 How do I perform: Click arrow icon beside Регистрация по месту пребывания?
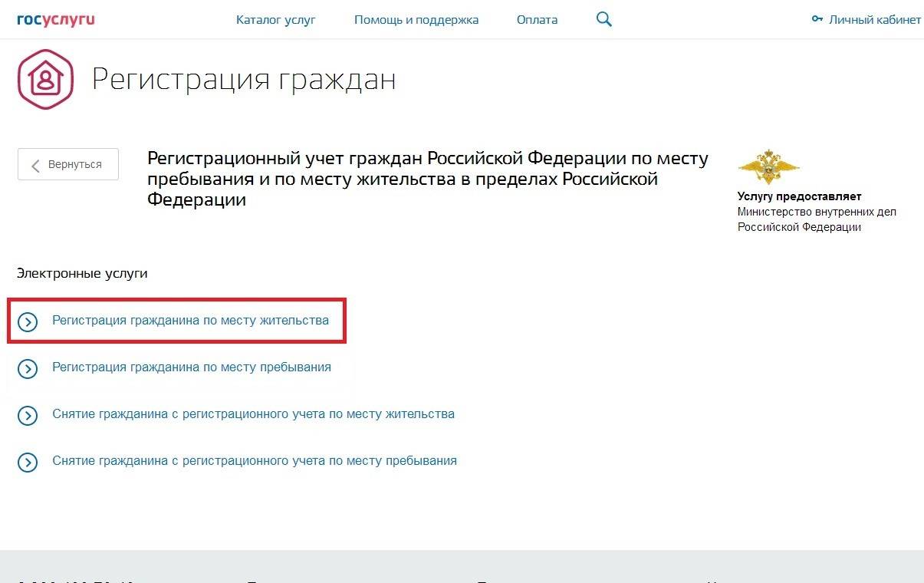(28, 368)
